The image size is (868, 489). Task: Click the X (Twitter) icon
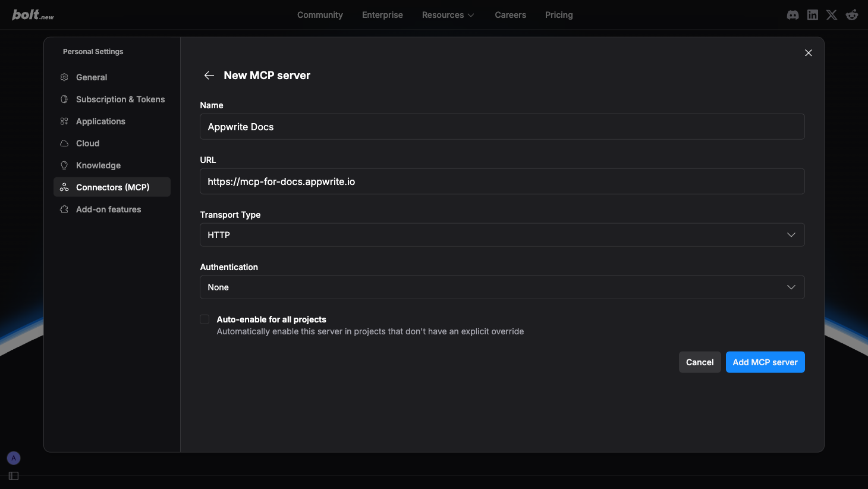(x=831, y=14)
